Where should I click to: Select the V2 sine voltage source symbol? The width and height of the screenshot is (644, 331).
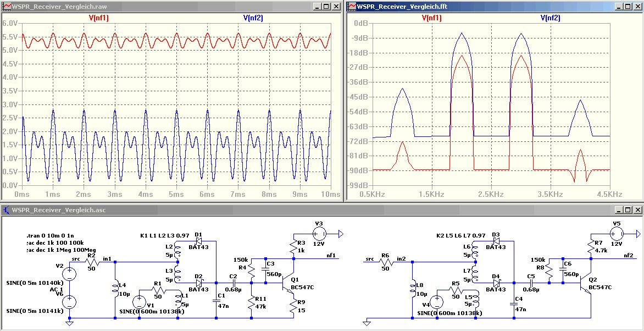click(x=69, y=273)
